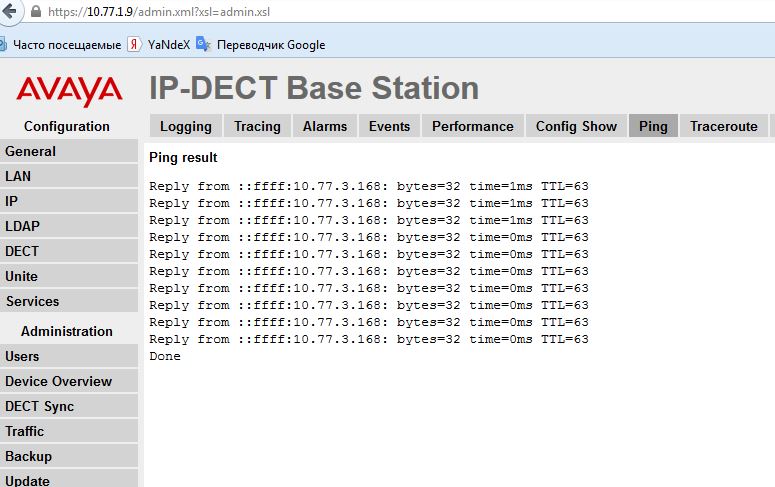775x487 pixels.
Task: Select Services in the sidebar
Action: point(69,301)
